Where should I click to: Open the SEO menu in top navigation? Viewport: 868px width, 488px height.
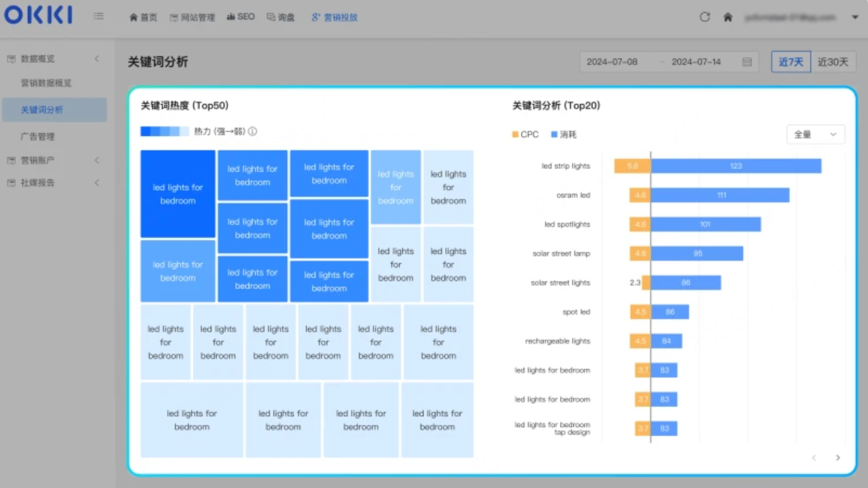pos(241,17)
